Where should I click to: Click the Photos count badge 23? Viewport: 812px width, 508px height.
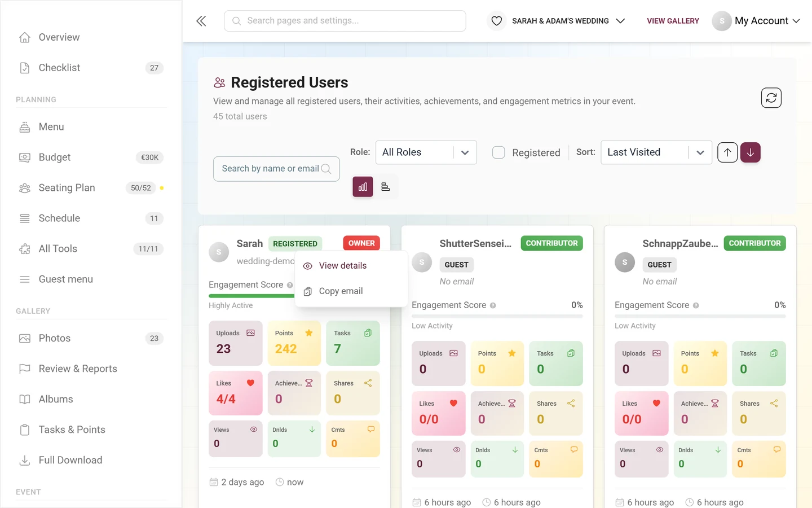(155, 339)
